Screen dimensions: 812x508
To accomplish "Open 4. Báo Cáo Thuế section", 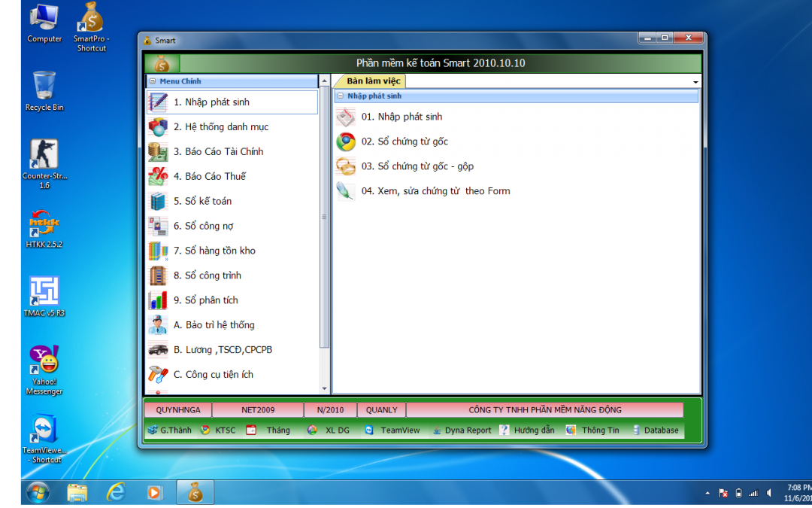I will tap(209, 177).
